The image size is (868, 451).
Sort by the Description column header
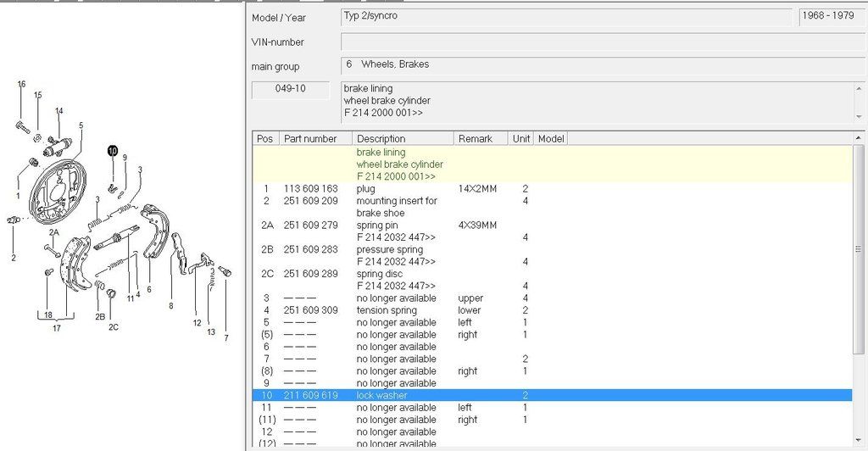[403, 138]
